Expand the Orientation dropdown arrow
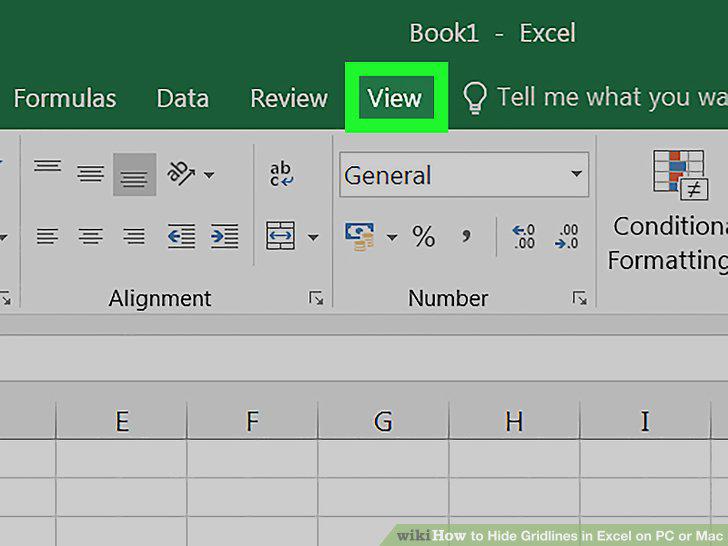Image resolution: width=728 pixels, height=546 pixels. coord(209,175)
